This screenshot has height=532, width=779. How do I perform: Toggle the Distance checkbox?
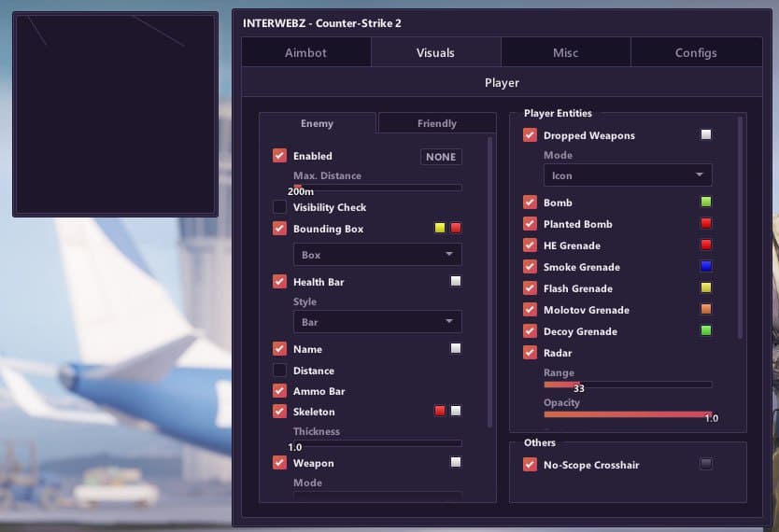[x=279, y=371]
